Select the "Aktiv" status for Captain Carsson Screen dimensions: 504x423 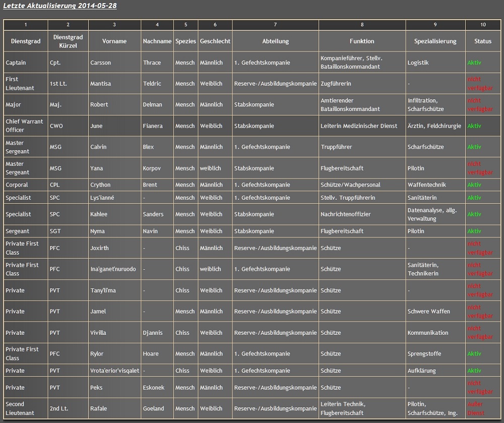point(474,63)
